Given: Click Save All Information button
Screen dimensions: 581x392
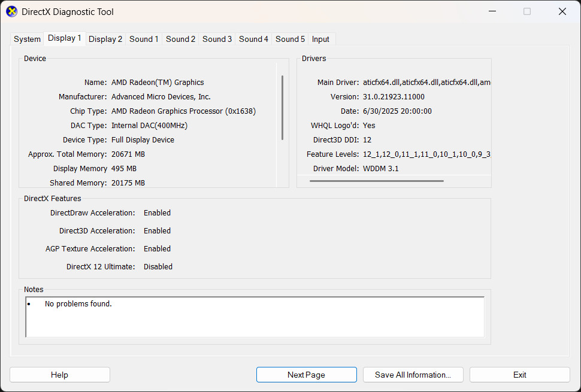Looking at the screenshot, I should 413,375.
